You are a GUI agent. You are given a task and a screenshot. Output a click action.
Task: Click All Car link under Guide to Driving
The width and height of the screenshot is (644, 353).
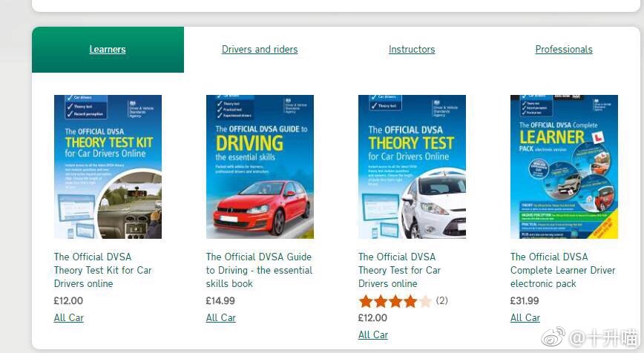pyautogui.click(x=221, y=317)
